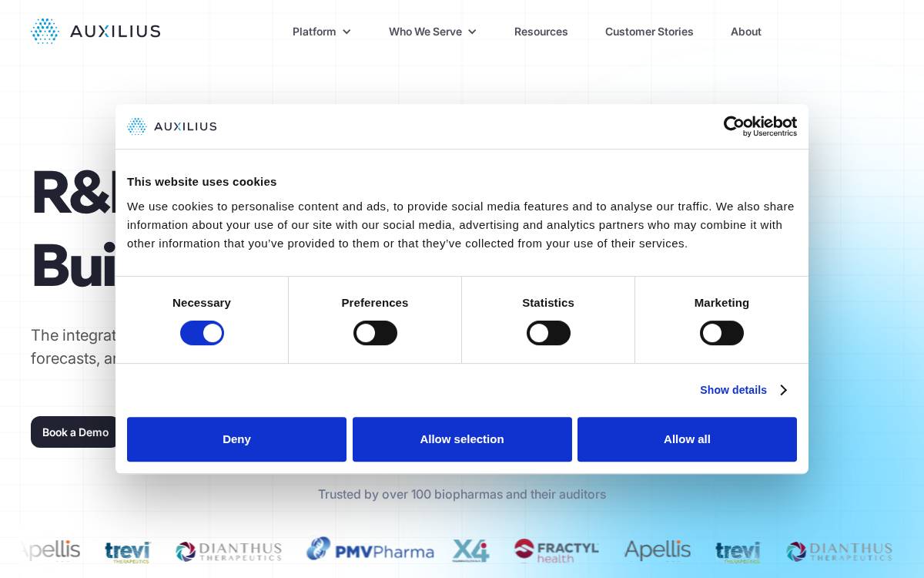Click the Apellis logo next to Fractyl

point(657,550)
